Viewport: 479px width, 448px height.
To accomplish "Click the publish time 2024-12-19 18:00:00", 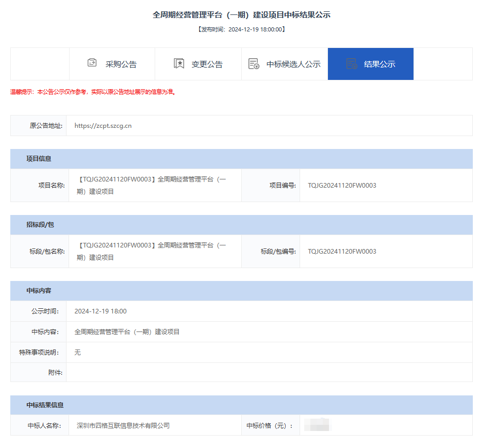I will tap(255, 29).
